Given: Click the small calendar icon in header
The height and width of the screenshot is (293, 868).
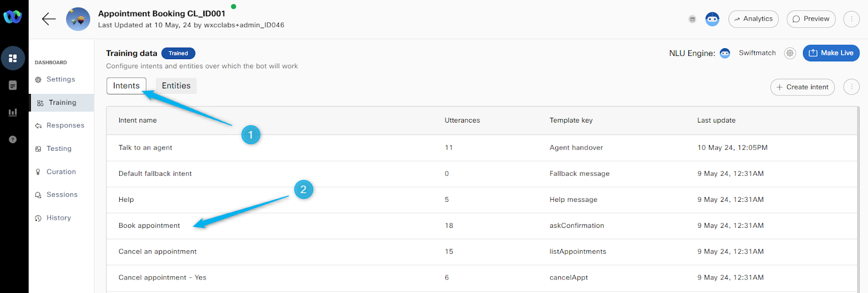Looking at the screenshot, I should 692,19.
